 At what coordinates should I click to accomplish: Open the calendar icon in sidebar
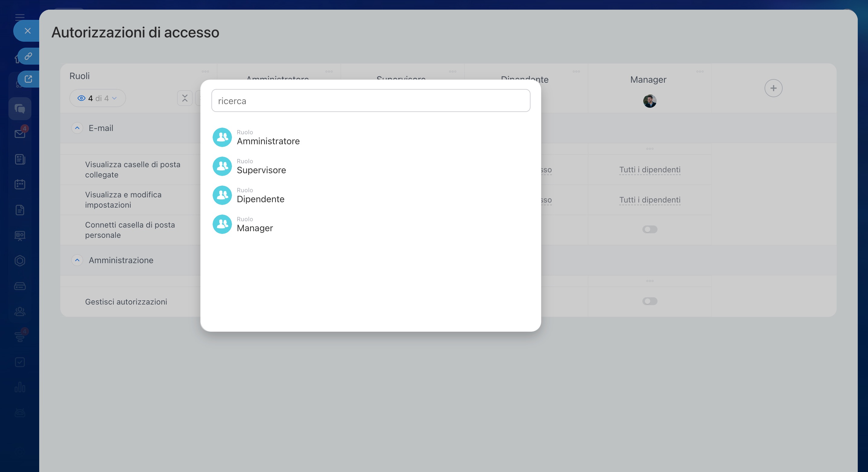[x=20, y=184]
